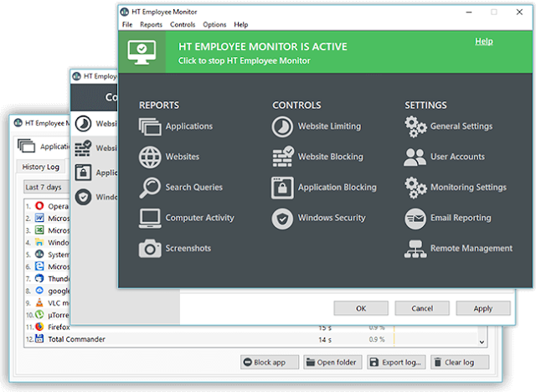This screenshot has width=536, height=392.
Task: Click the green monitor status icon
Action: tap(142, 52)
